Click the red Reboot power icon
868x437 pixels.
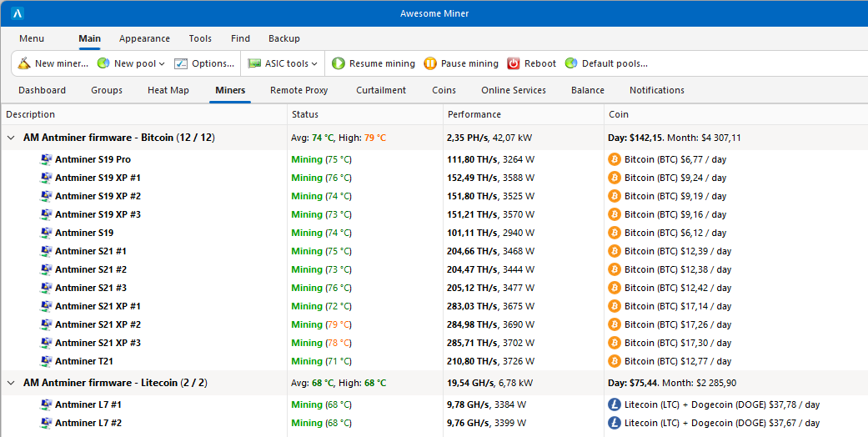pos(514,63)
